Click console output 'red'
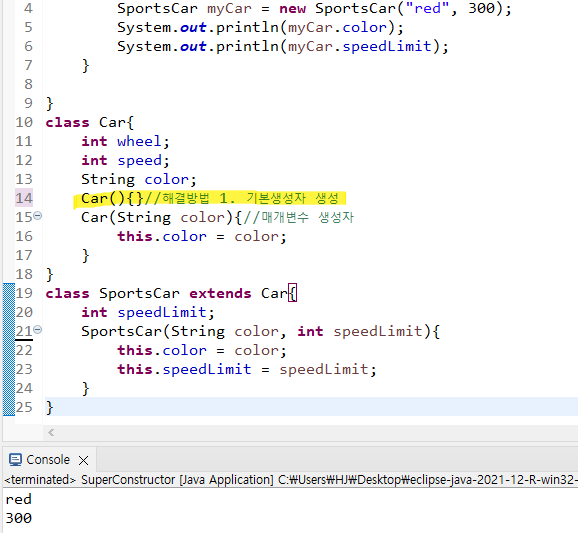578x533 pixels. 18,499
